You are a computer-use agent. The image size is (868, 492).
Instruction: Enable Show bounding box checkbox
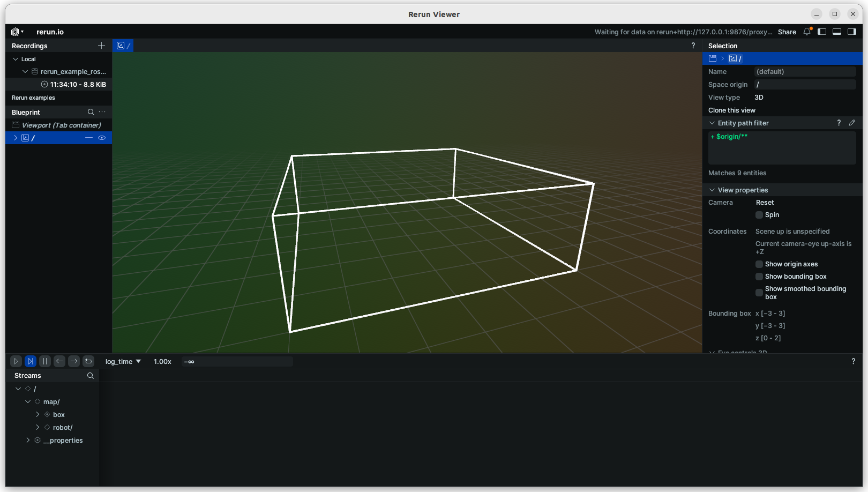click(759, 277)
